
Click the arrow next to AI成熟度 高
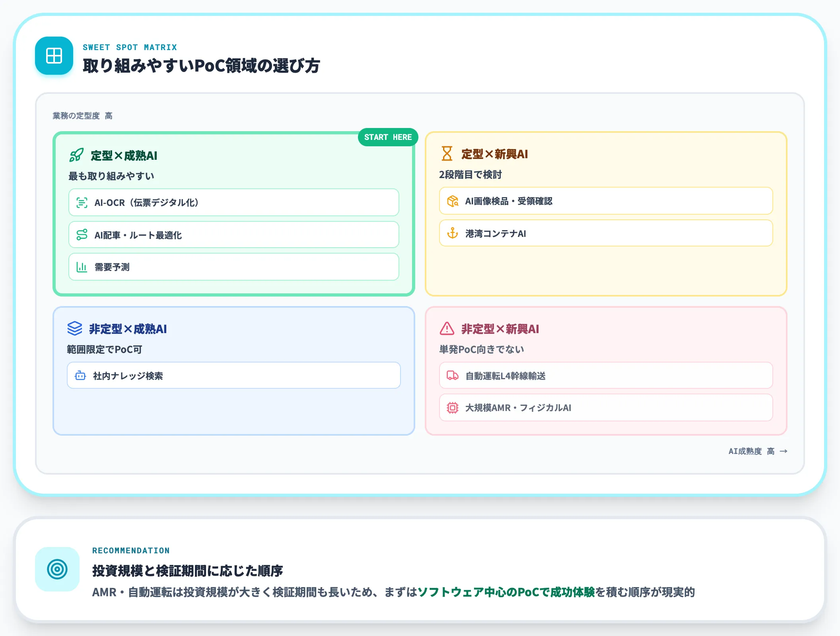tap(784, 451)
